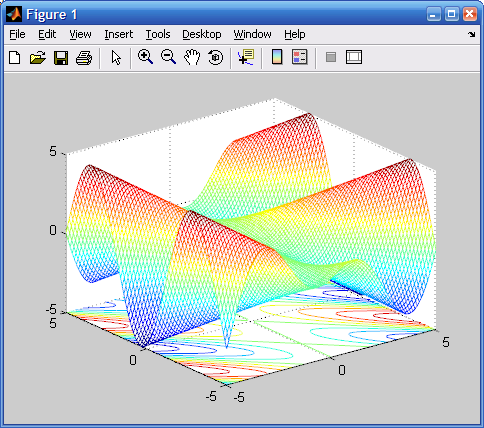Screen dimensions: 484x428
Task: Show plot tools and dock figure
Action: [354, 57]
